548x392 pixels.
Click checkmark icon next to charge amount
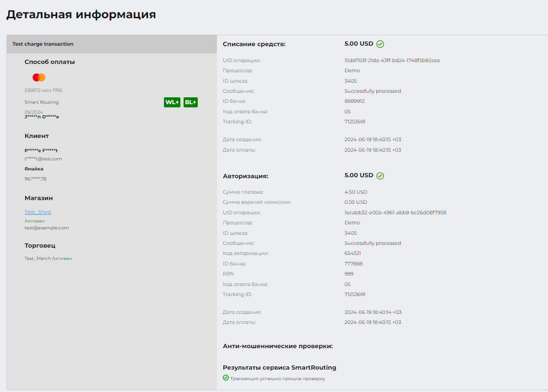pos(380,44)
